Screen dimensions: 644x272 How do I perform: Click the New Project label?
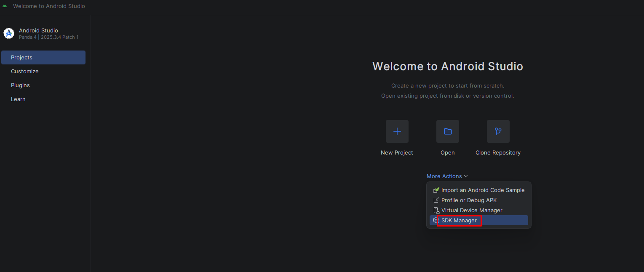397,152
